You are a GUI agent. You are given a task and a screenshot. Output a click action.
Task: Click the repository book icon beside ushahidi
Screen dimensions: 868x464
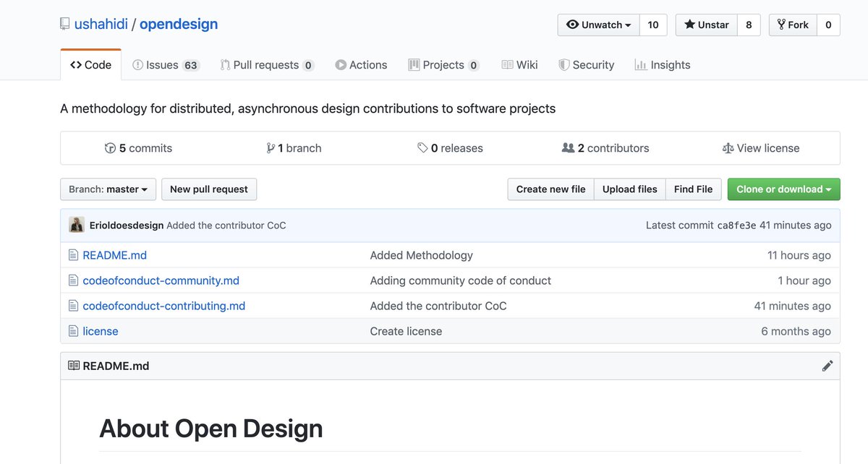tap(65, 25)
